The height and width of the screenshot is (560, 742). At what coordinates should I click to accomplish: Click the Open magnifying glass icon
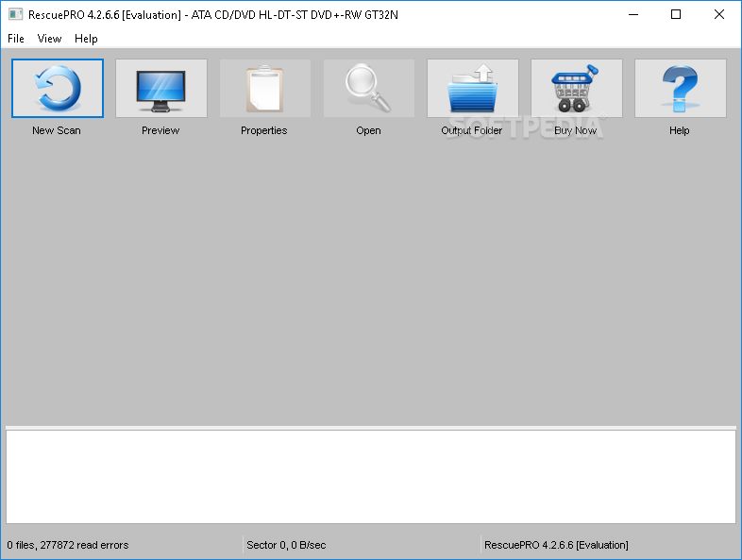368,88
